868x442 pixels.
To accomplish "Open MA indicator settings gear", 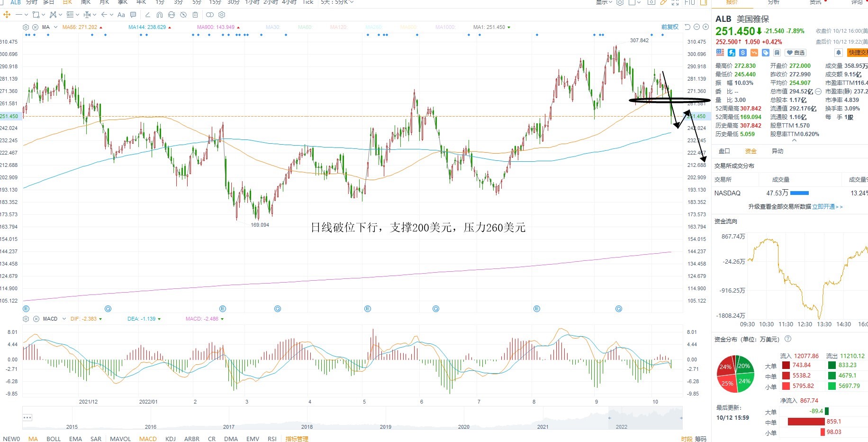I will [x=26, y=27].
